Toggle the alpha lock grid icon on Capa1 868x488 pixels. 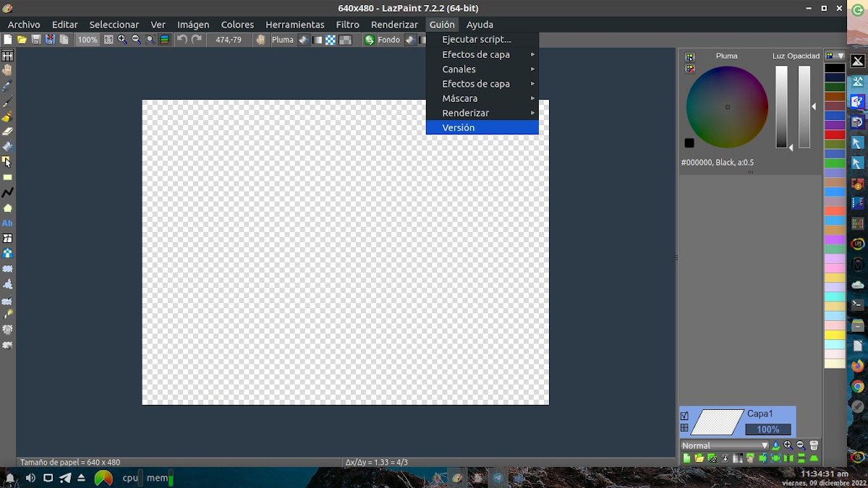(x=684, y=428)
